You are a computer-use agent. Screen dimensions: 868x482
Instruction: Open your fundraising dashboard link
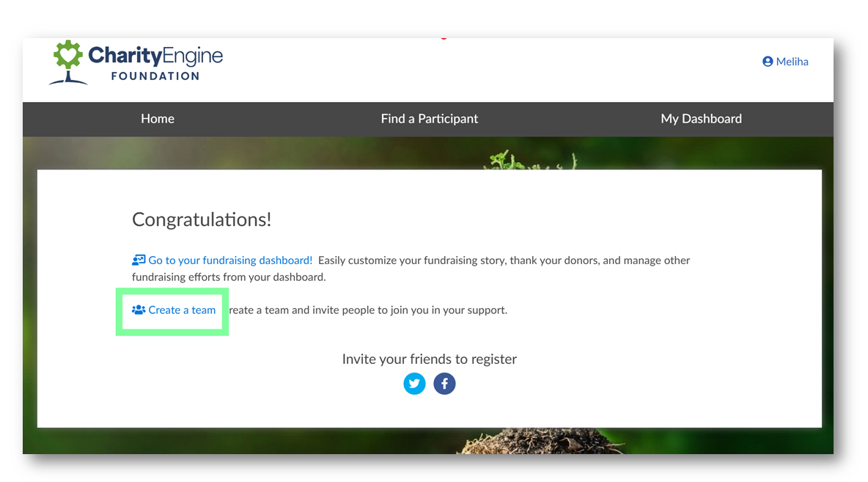[232, 260]
